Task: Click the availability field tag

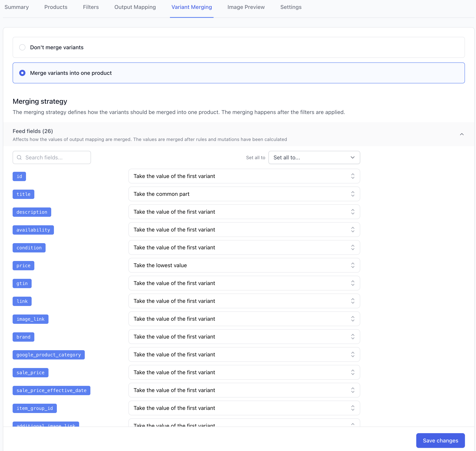Action: [33, 230]
